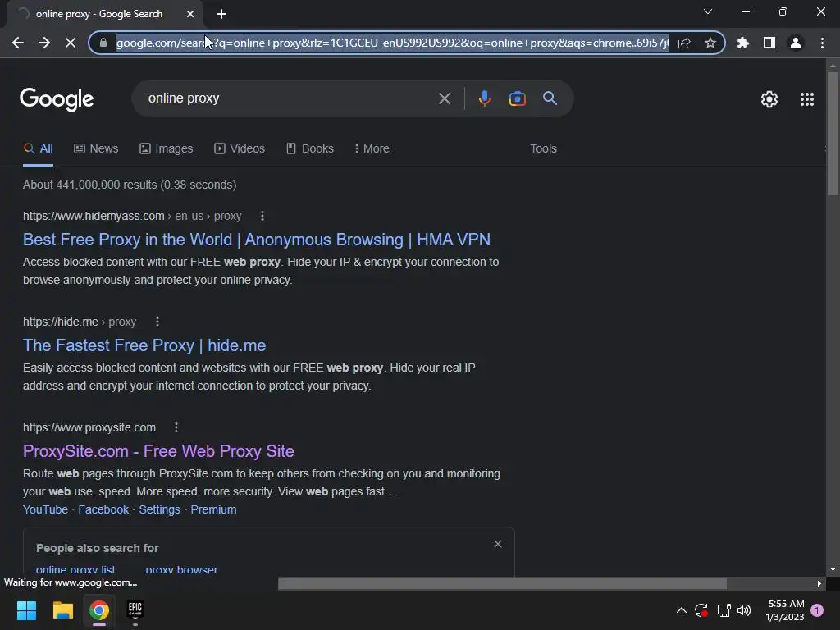
Task: Expand the More search categories menu
Action: 372,148
